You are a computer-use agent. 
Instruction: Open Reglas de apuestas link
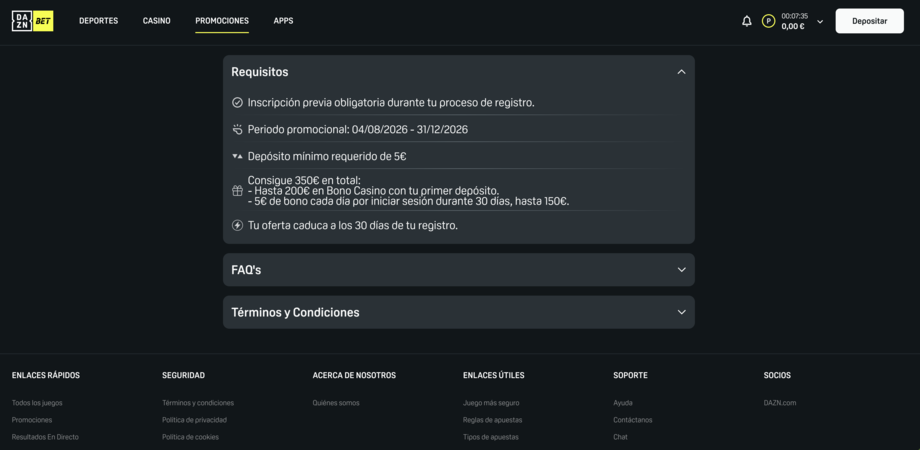[x=492, y=420]
